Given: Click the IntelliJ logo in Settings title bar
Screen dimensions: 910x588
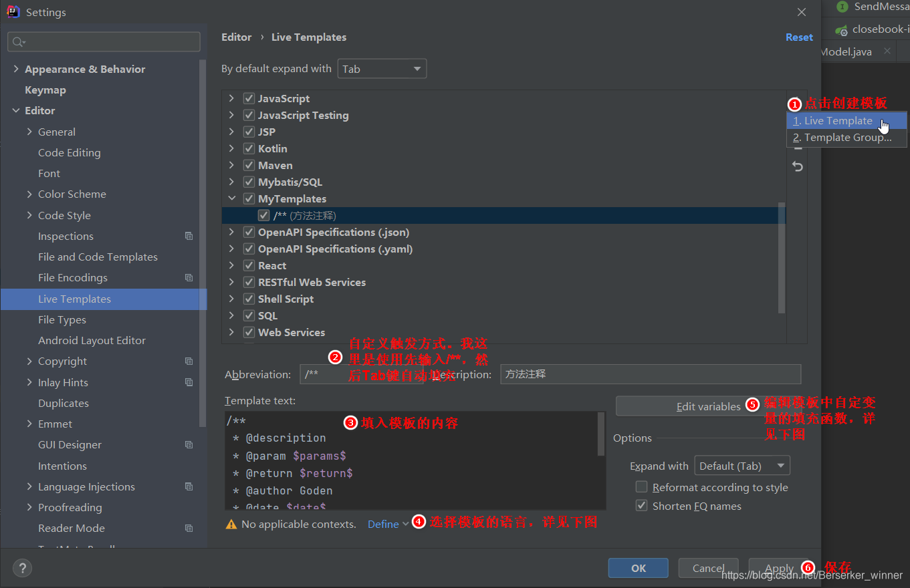Looking at the screenshot, I should pos(13,12).
